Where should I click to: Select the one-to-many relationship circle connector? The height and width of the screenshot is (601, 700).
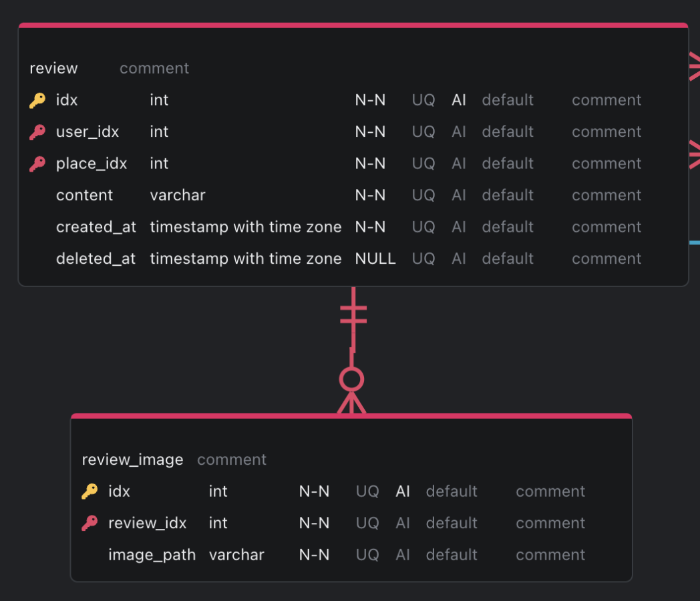[x=352, y=380]
